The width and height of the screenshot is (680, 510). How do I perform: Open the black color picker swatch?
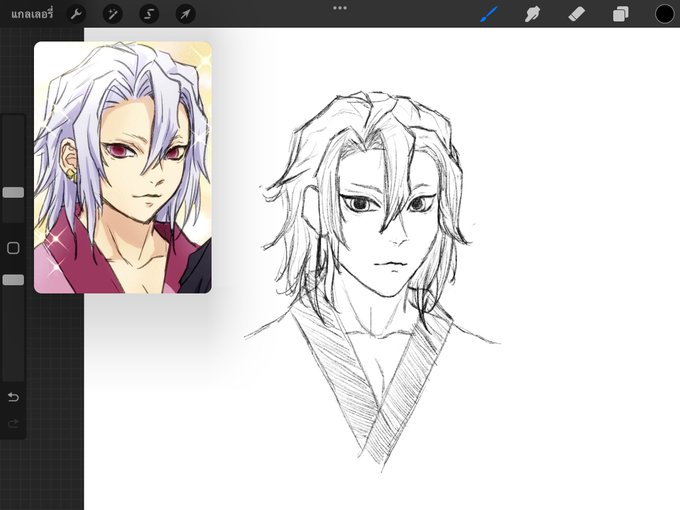tap(664, 14)
